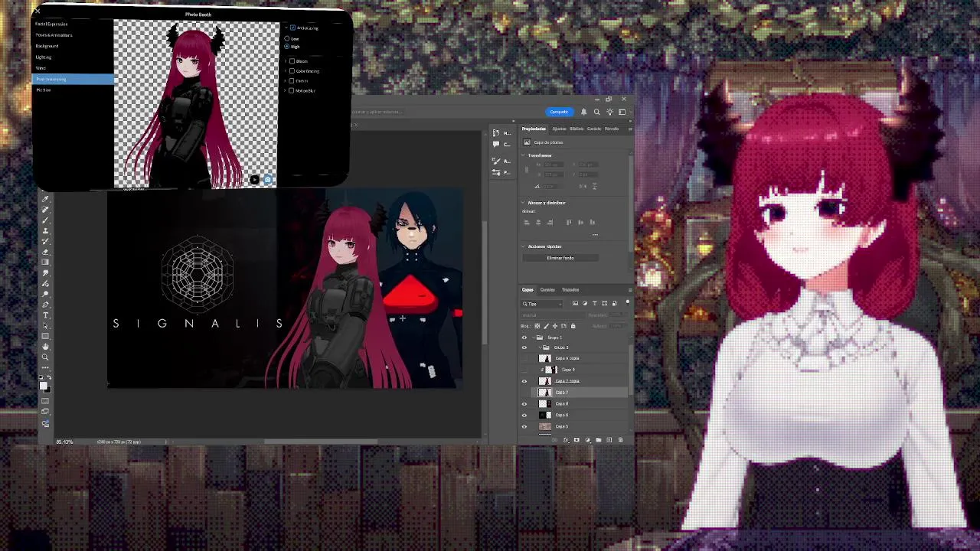Click the layer filter for smart objects

tap(614, 303)
